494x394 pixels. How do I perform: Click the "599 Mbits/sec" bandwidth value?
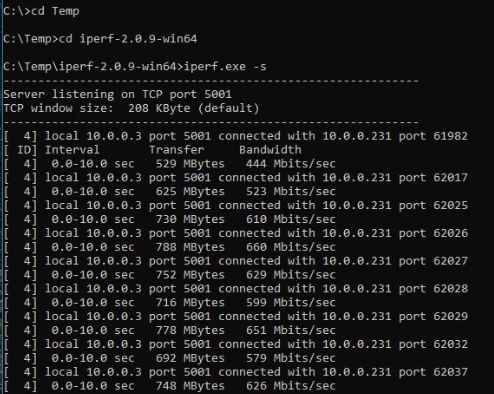tap(290, 303)
